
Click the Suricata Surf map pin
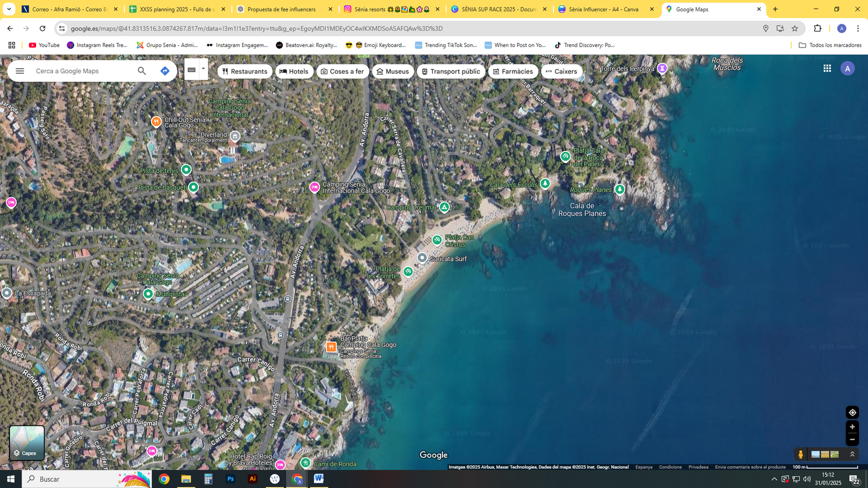pos(422,258)
